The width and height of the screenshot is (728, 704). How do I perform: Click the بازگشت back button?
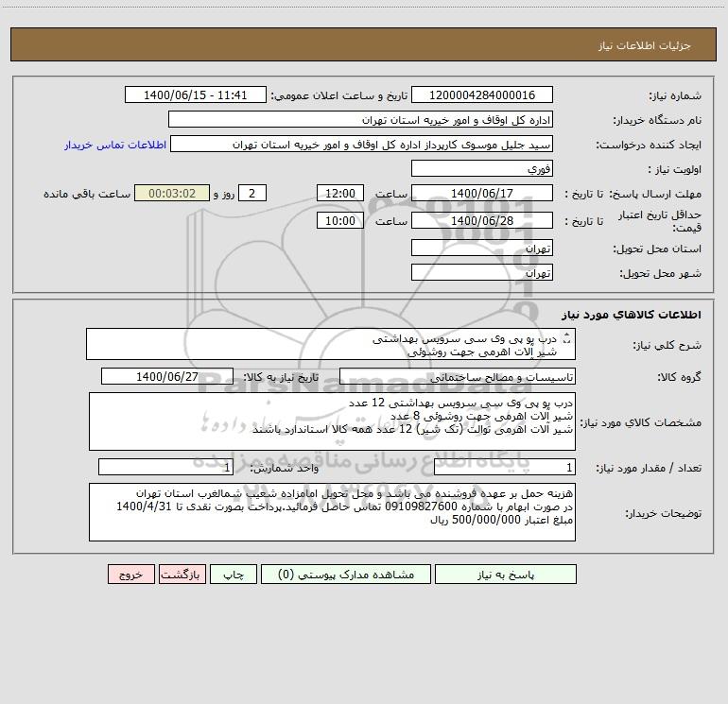182,574
